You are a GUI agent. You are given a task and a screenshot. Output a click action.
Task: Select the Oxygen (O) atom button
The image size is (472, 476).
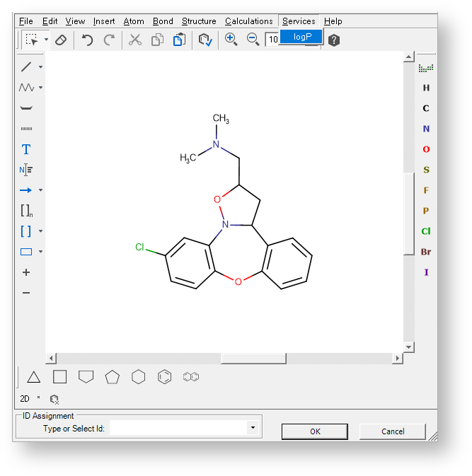pyautogui.click(x=426, y=149)
